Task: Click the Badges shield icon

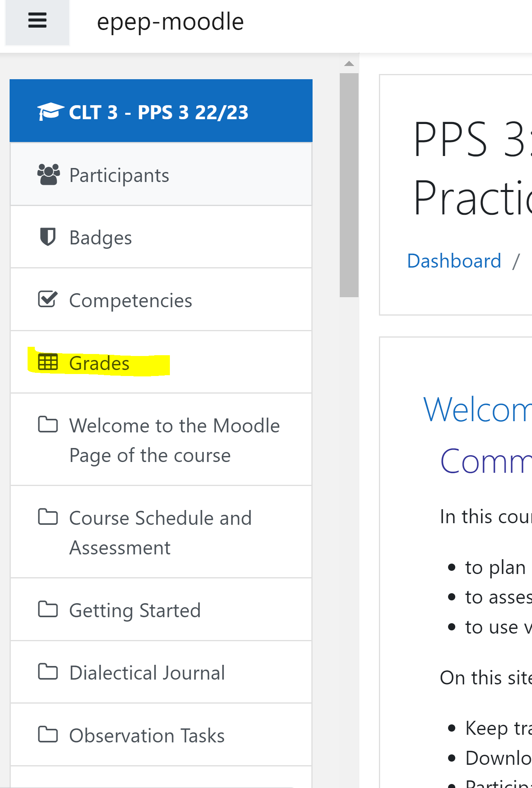Action: tap(48, 237)
